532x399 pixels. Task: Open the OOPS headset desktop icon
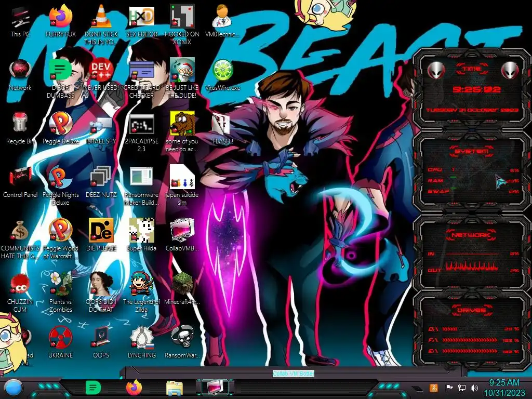point(101,337)
